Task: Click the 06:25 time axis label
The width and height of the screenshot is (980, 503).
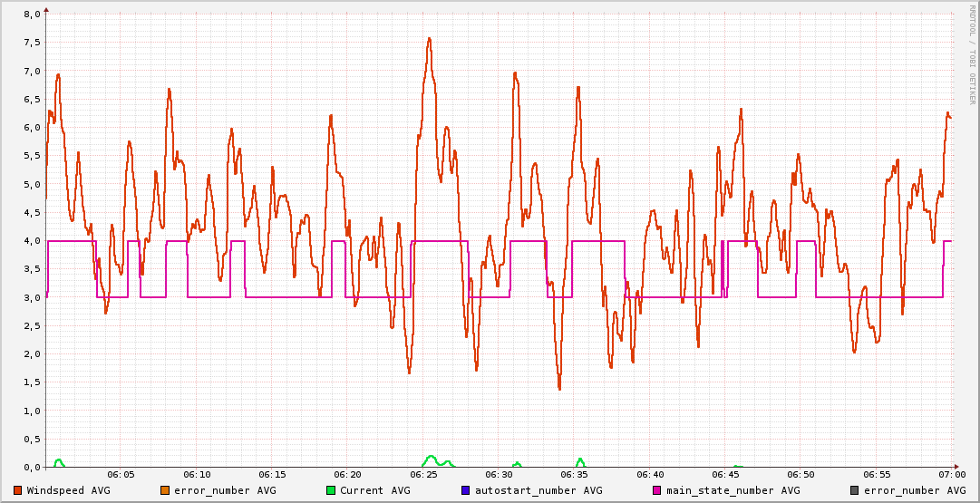Action: click(x=423, y=474)
